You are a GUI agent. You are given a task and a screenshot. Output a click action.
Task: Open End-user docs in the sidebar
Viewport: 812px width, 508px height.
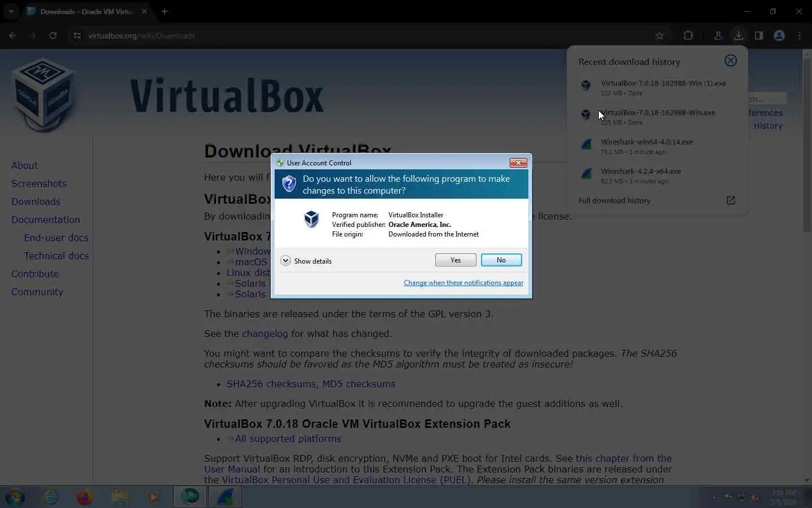[56, 238]
